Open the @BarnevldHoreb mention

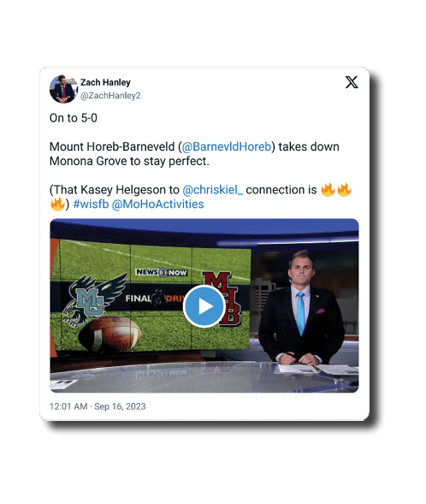(x=227, y=146)
